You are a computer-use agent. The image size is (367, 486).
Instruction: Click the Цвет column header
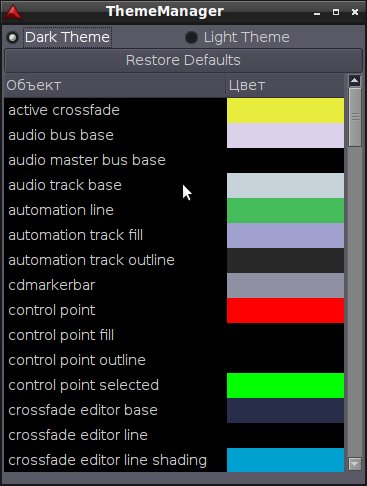click(285, 85)
